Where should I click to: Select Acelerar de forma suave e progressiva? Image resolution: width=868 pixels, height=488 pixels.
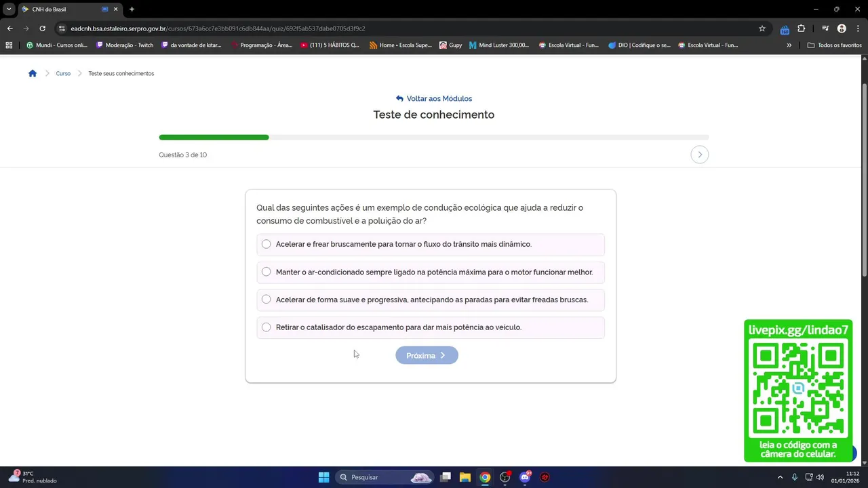pyautogui.click(x=431, y=300)
